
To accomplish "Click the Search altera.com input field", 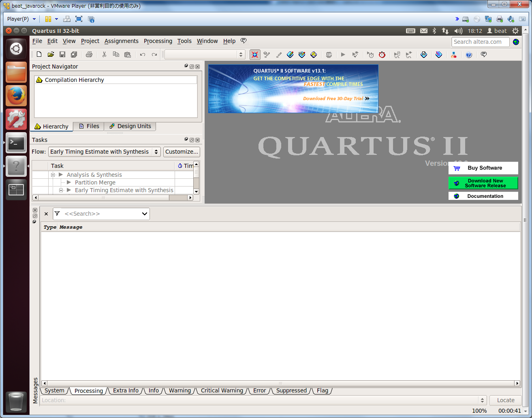I will 480,42.
